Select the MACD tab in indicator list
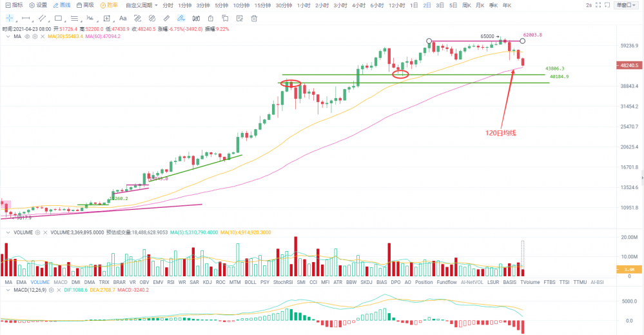 61,282
